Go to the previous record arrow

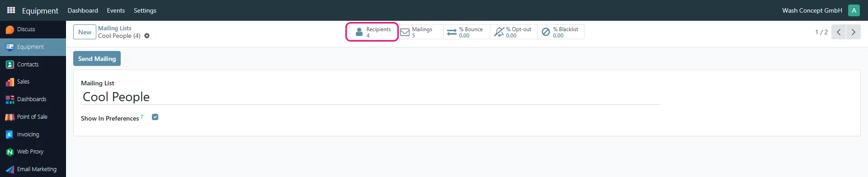[x=839, y=32]
